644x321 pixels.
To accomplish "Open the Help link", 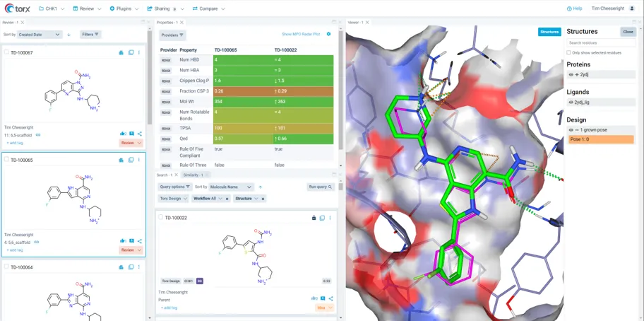I will click(575, 8).
